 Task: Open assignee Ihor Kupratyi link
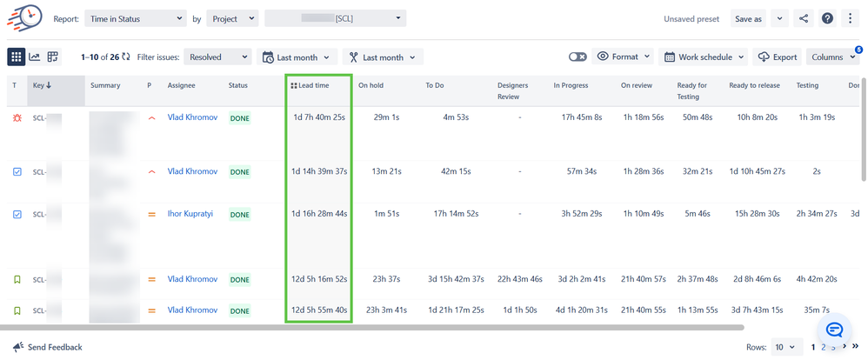click(190, 214)
